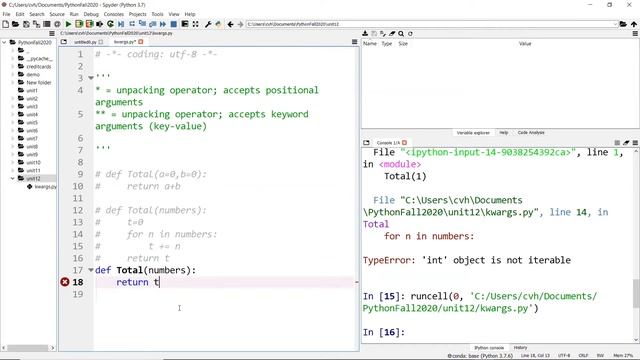This screenshot has height=360, width=640.
Task: Open editor pane options hamburger menu
Action: coord(354,42)
